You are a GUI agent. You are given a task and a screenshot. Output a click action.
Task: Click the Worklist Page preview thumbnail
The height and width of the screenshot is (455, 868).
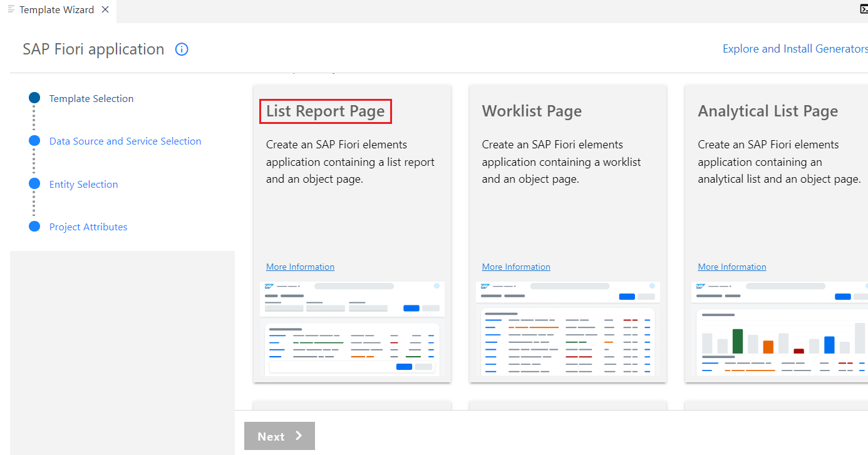568,329
